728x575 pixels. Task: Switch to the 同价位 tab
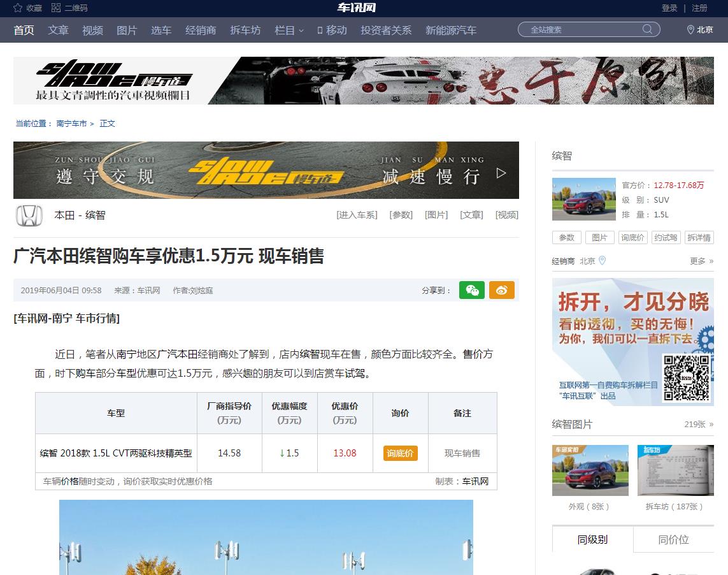point(674,540)
